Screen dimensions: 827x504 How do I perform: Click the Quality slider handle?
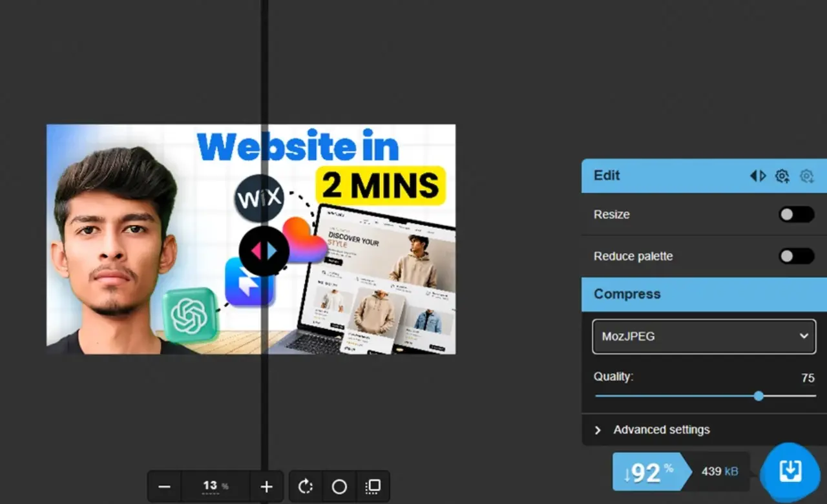pos(759,395)
